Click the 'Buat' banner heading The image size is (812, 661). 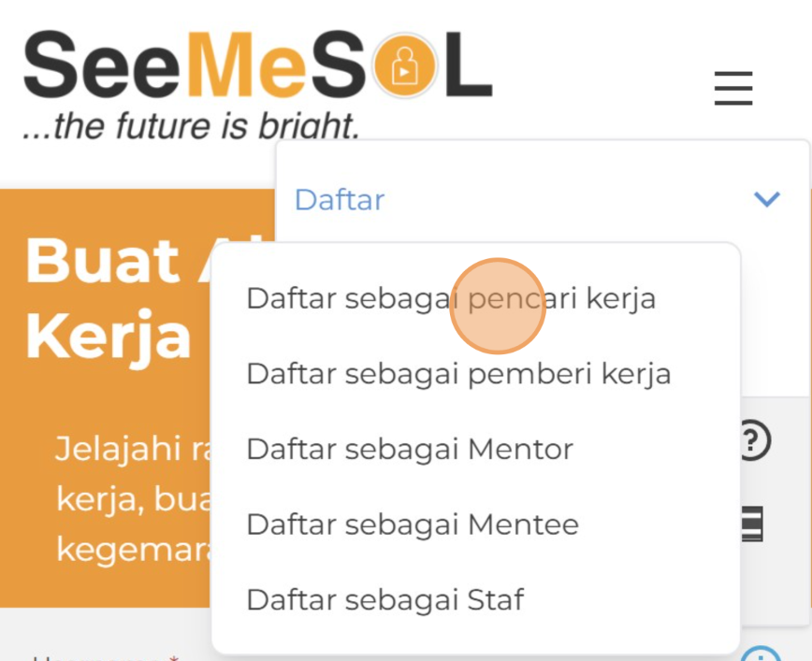coord(103,261)
